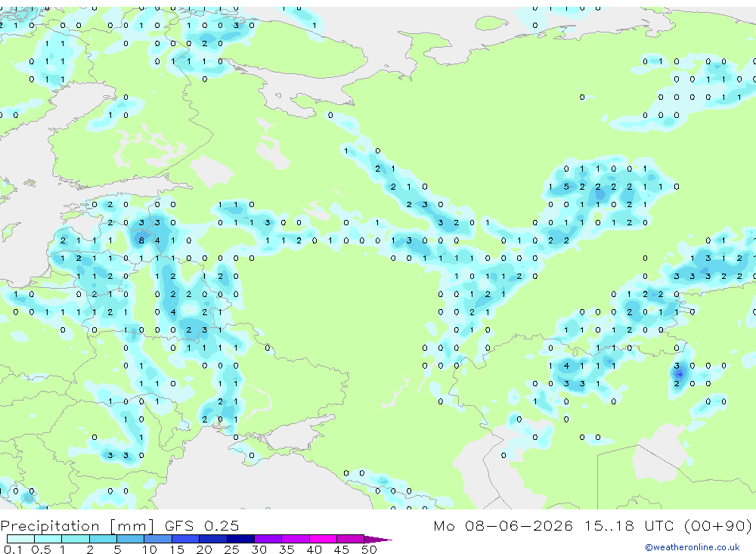
Task: Select the legend swatch between 2 and 5
Action: coord(103,539)
